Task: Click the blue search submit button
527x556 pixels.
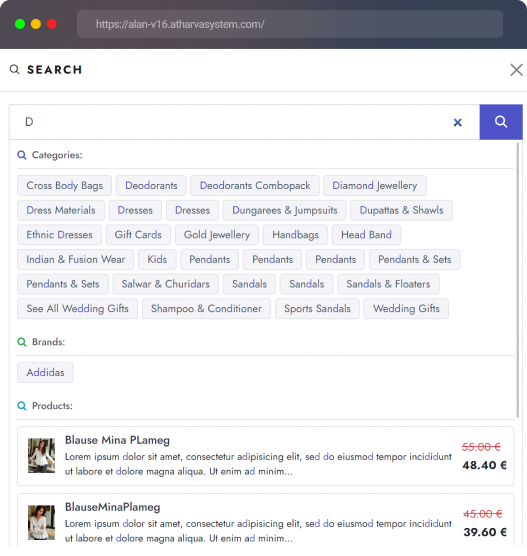Action: [501, 122]
